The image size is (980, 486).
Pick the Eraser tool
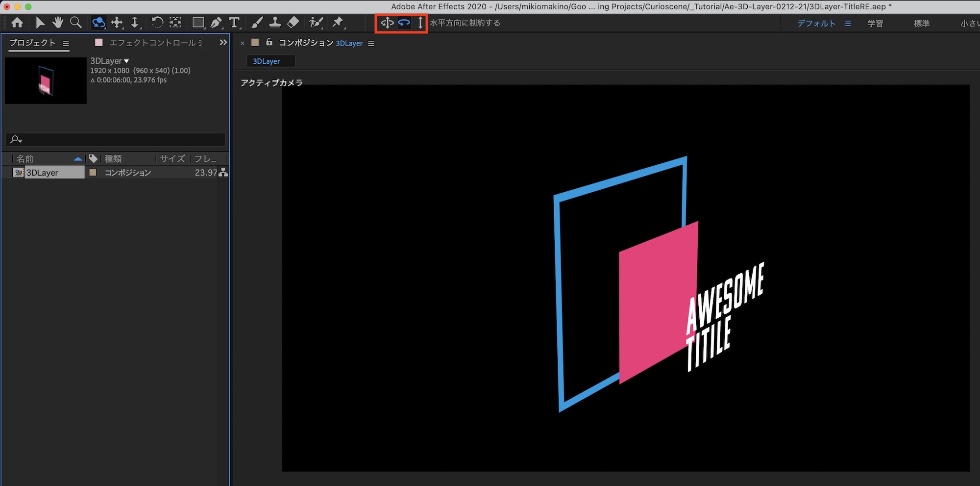293,23
